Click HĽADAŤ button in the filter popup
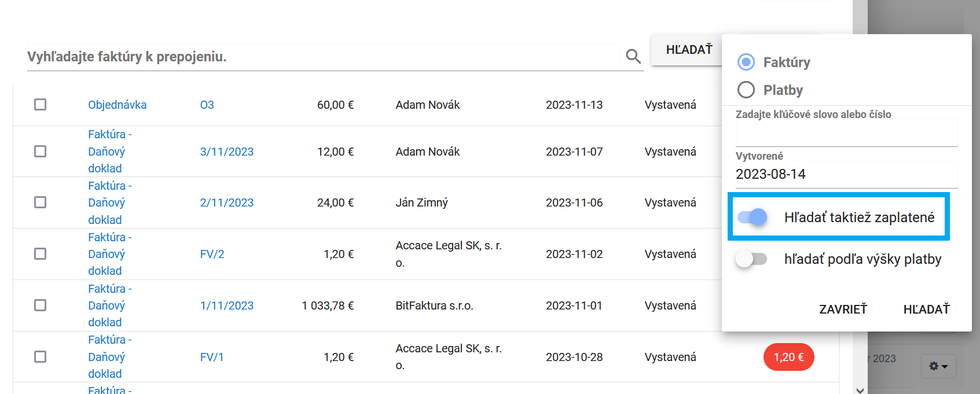Image resolution: width=980 pixels, height=394 pixels. point(926,310)
